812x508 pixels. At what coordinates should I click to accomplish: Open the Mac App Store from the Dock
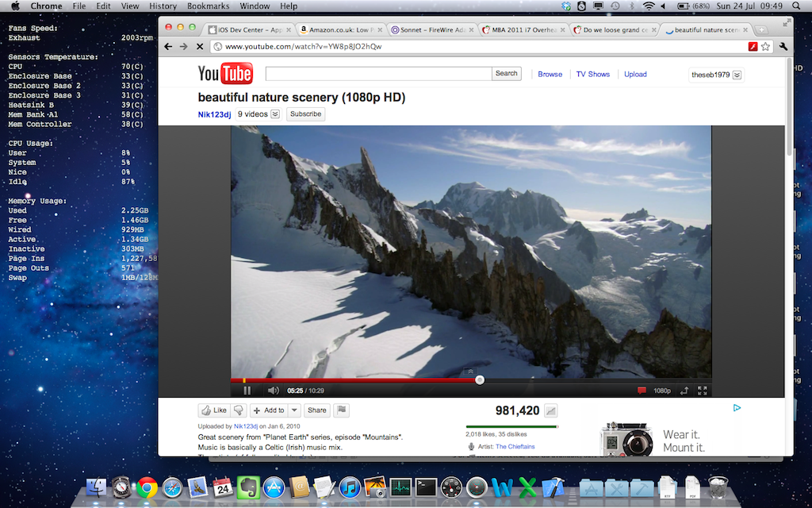pos(274,487)
